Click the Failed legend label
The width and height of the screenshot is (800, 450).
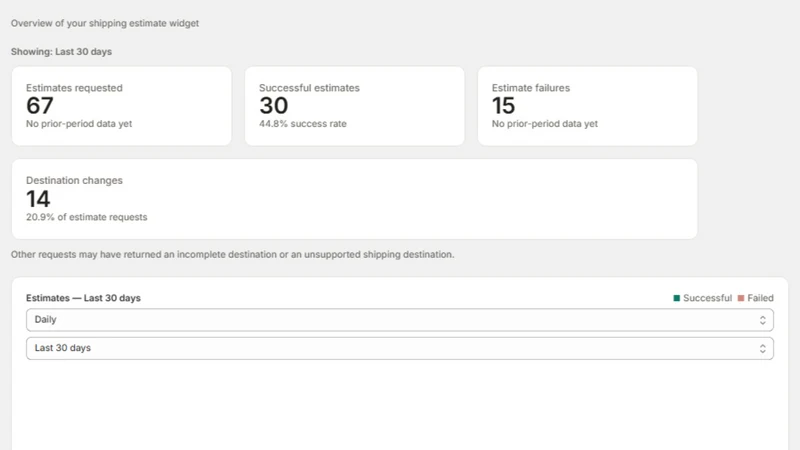760,298
